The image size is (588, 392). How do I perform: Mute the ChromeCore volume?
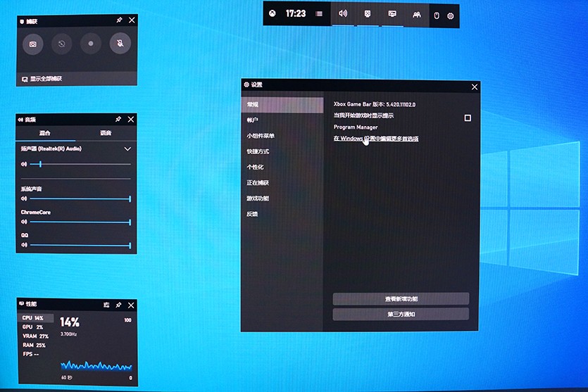pyautogui.click(x=24, y=222)
